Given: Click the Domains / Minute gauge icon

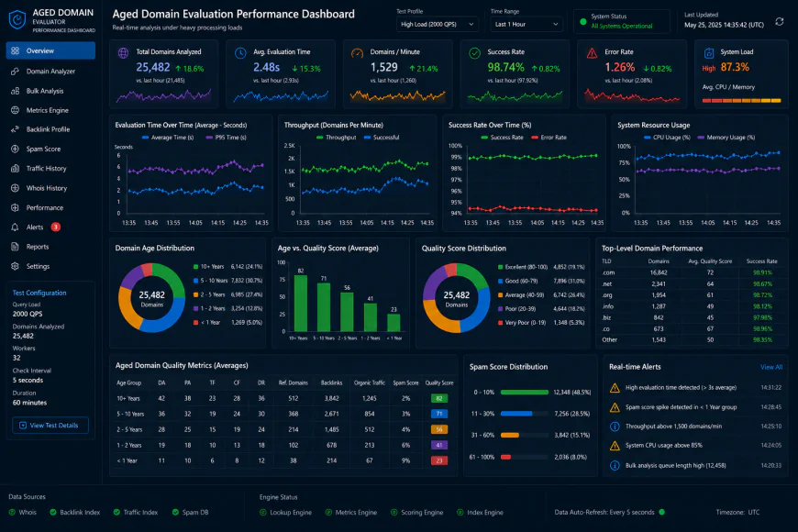Looking at the screenshot, I should tap(358, 53).
